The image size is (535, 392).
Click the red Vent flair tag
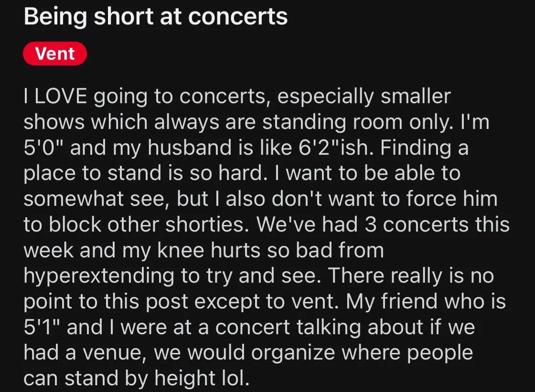click(55, 53)
